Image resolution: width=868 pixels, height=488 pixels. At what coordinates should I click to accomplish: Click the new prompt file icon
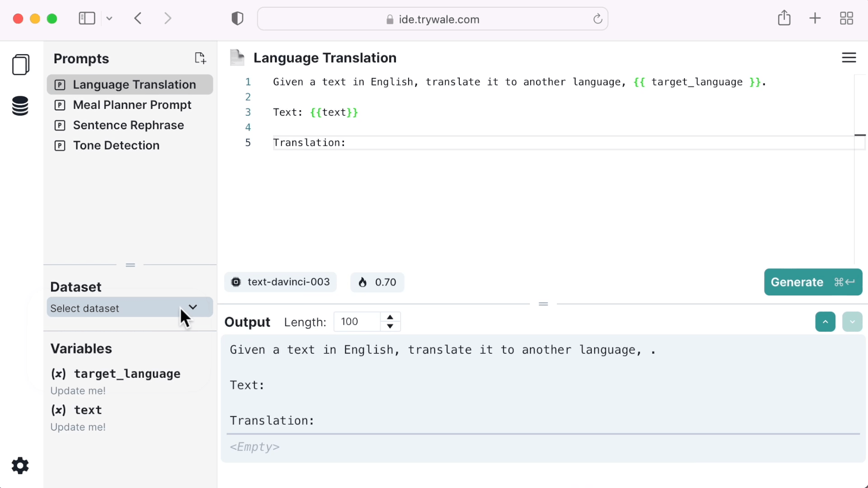(x=200, y=58)
